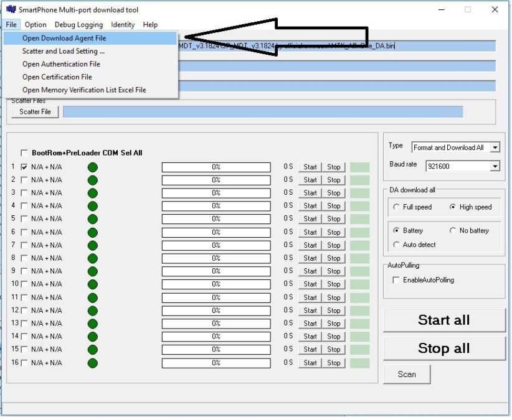Screen dimensions: 512x420
Task: Click Stop button for port 16
Action: point(334,363)
